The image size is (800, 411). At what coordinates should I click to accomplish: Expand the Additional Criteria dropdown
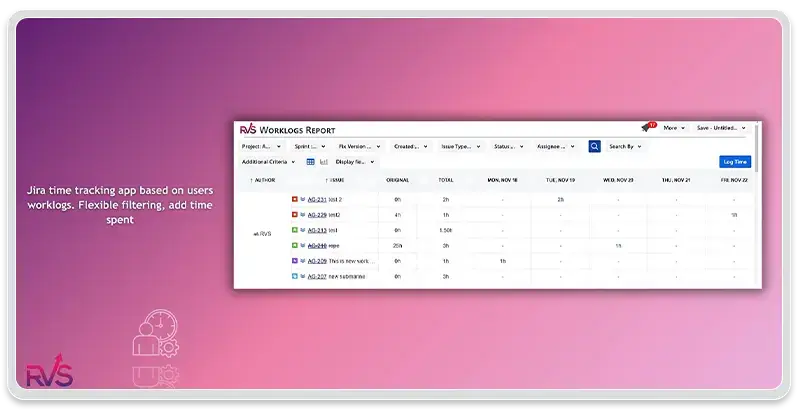pyautogui.click(x=268, y=162)
